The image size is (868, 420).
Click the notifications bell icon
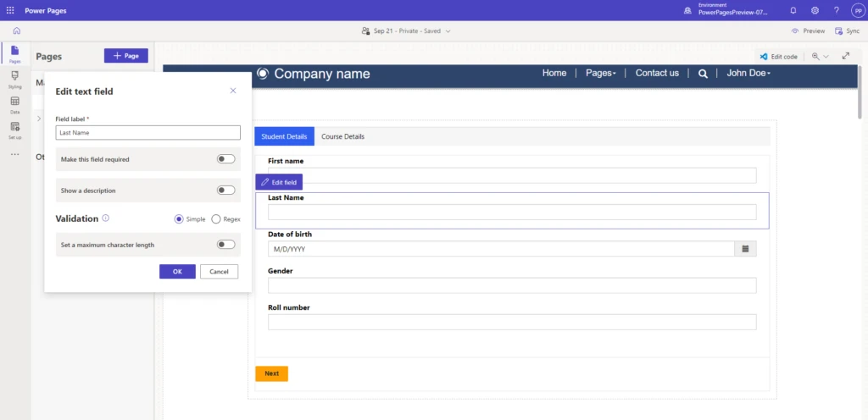tap(793, 10)
